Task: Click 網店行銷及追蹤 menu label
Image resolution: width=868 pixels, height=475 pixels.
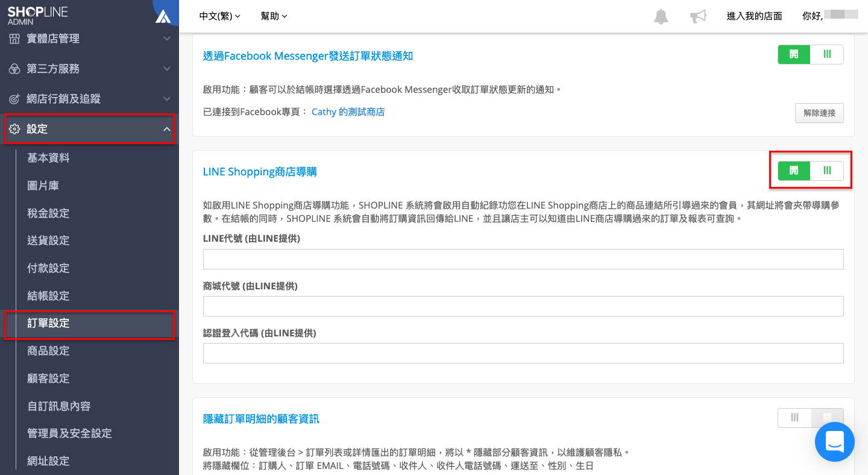Action: pos(64,99)
